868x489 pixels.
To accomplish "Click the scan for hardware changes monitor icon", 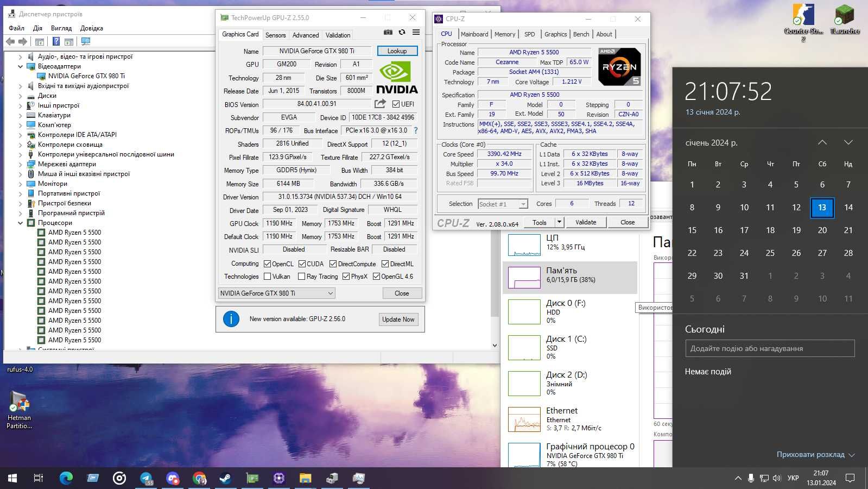I will pyautogui.click(x=85, y=41).
